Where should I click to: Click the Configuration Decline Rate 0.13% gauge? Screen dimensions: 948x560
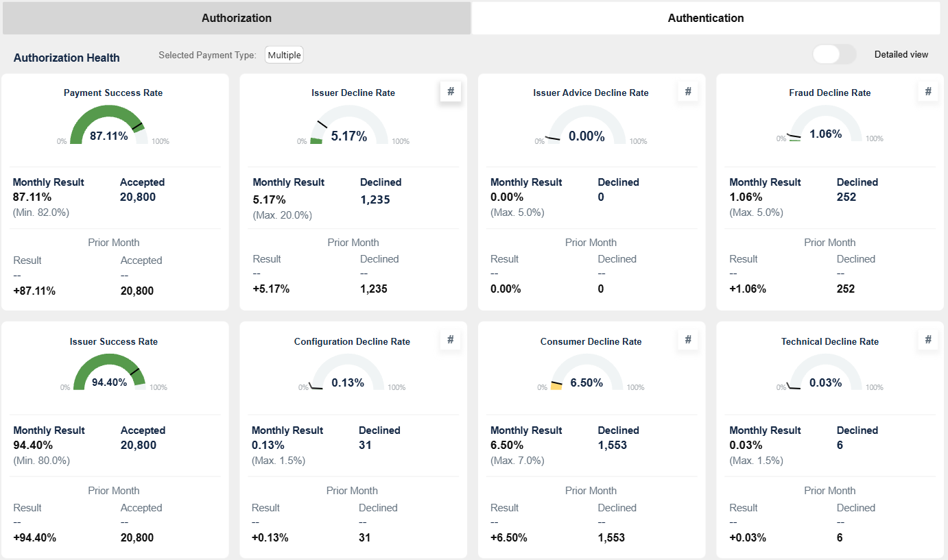(348, 372)
